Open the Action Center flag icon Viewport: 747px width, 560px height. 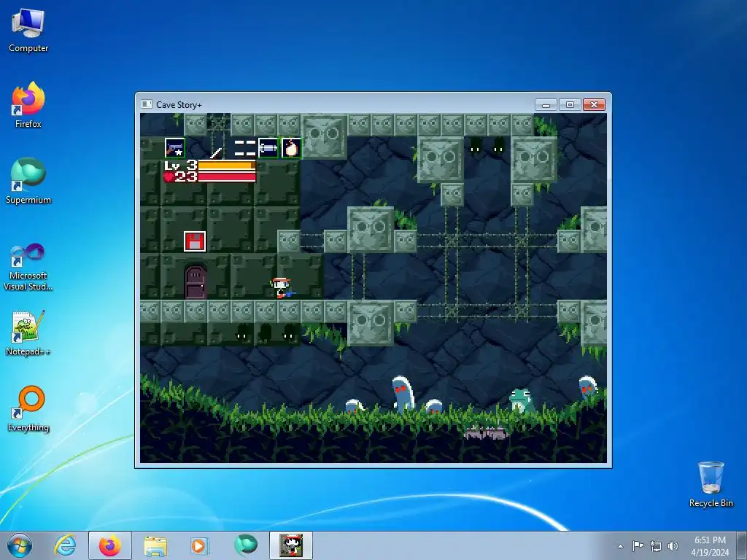click(x=638, y=546)
